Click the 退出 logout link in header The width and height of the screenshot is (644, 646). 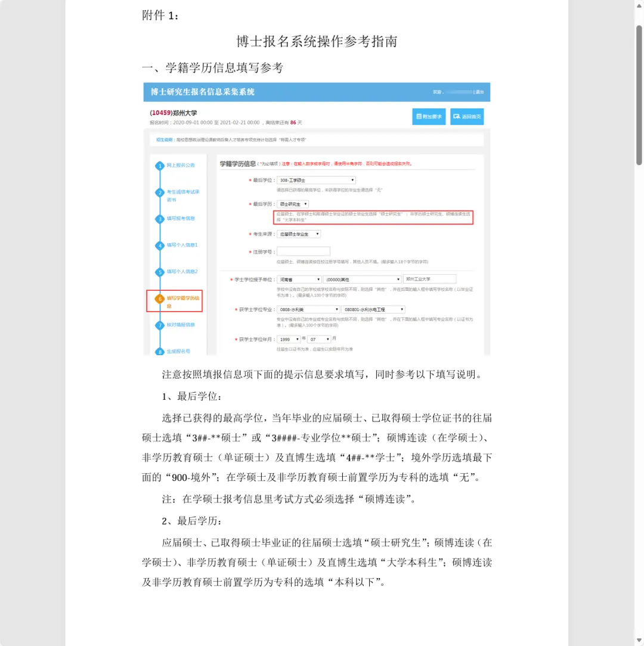[x=479, y=92]
